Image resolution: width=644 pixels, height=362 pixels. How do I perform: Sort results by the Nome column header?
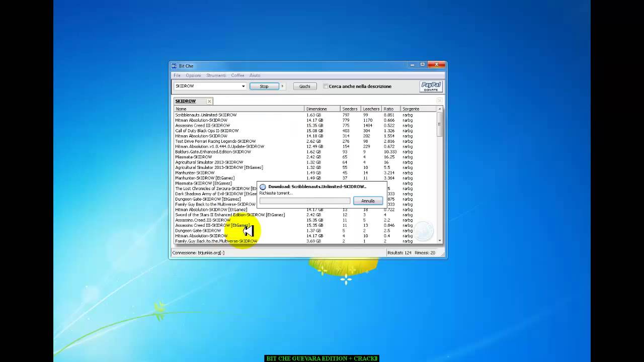(239, 109)
